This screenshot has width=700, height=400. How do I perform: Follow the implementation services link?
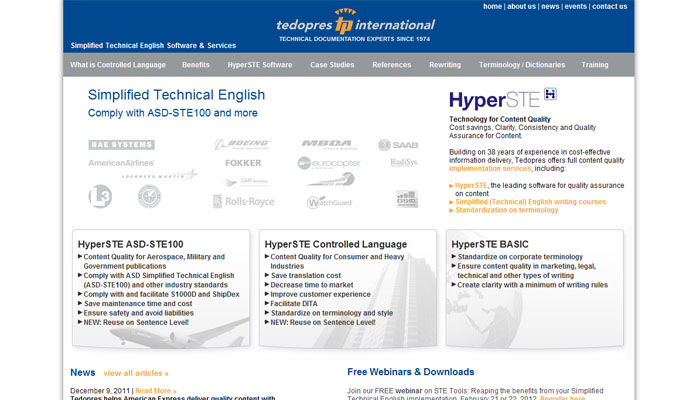coord(490,168)
